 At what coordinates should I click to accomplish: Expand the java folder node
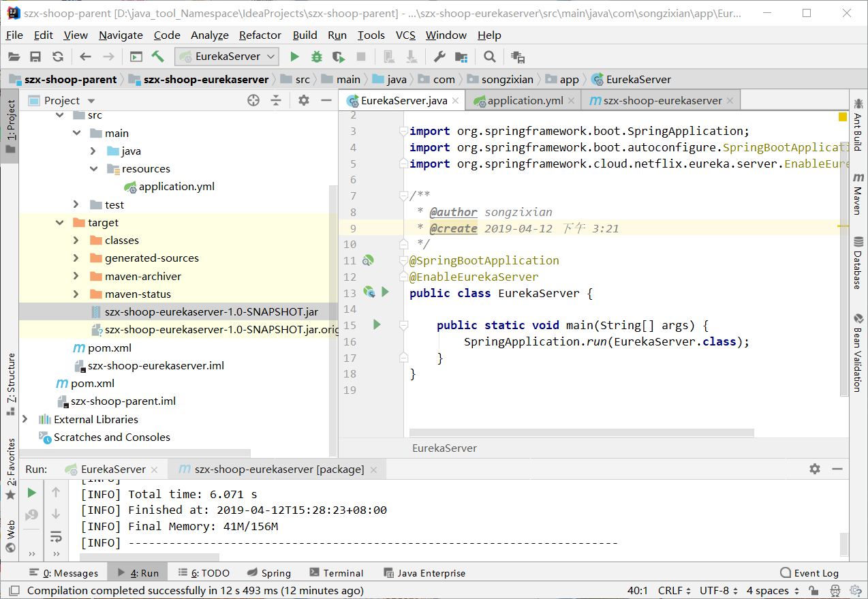click(x=93, y=151)
